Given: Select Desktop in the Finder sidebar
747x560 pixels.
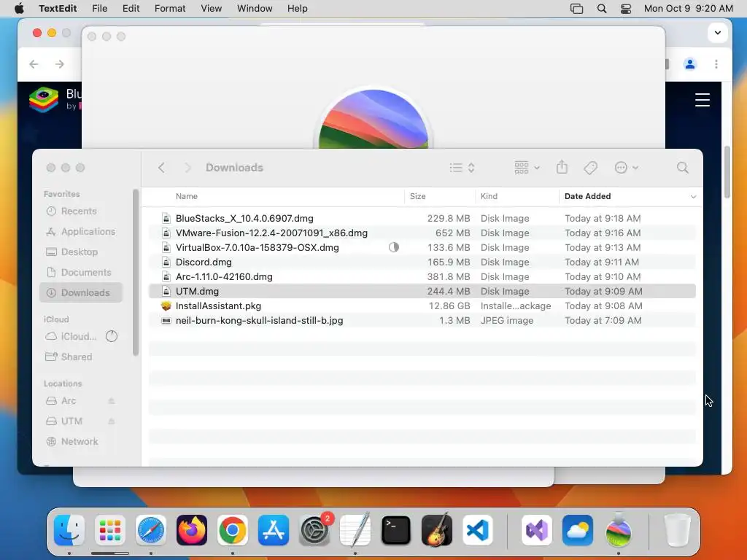Looking at the screenshot, I should 82,252.
